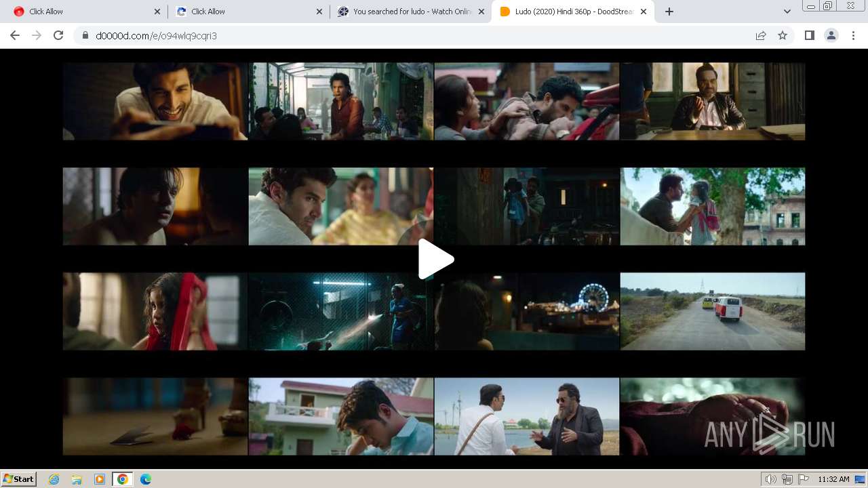This screenshot has width=868, height=488.
Task: Expand the tab search dropdown
Action: click(787, 12)
